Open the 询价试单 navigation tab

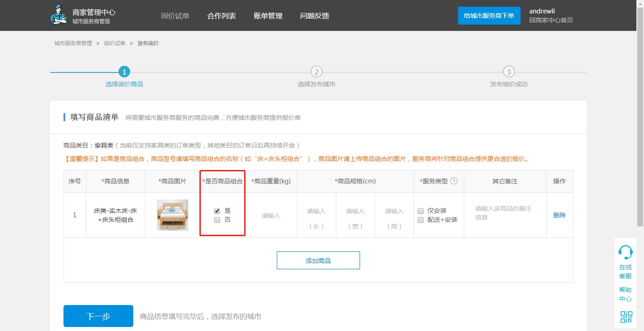[175, 16]
